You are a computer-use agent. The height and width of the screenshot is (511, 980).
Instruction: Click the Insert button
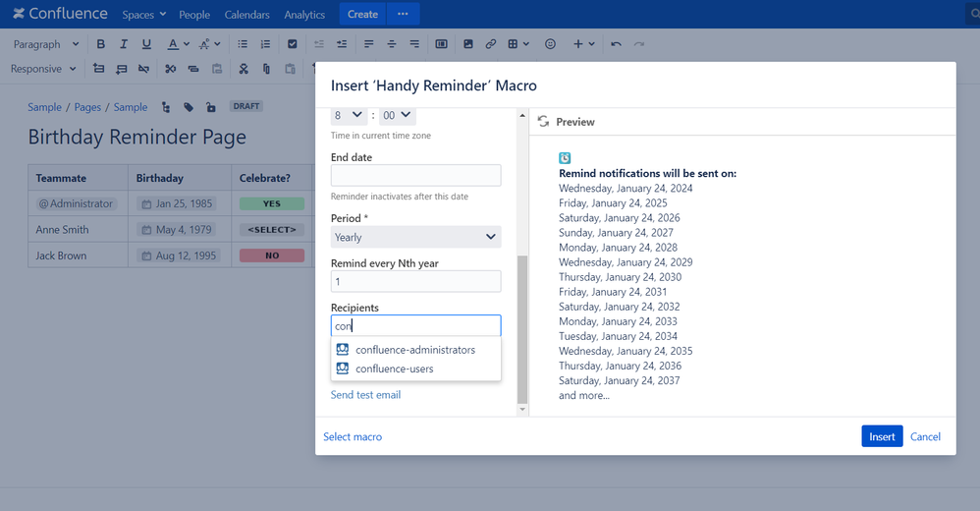coord(882,436)
